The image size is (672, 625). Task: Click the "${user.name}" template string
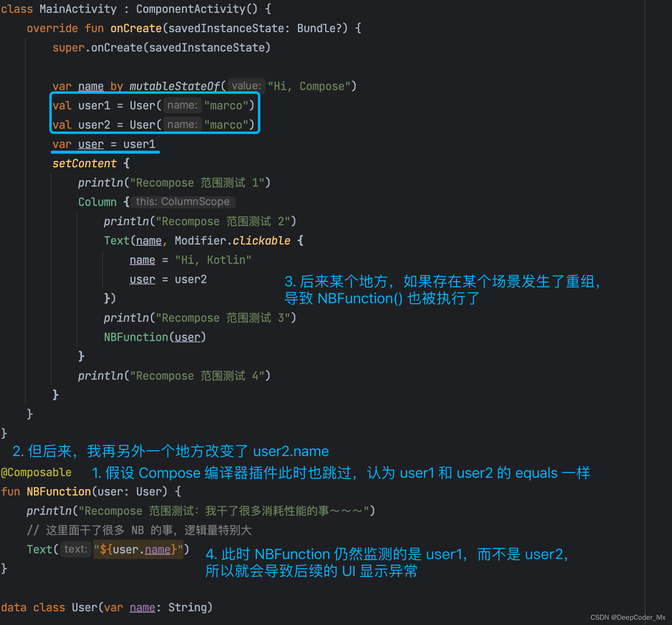pyautogui.click(x=138, y=549)
